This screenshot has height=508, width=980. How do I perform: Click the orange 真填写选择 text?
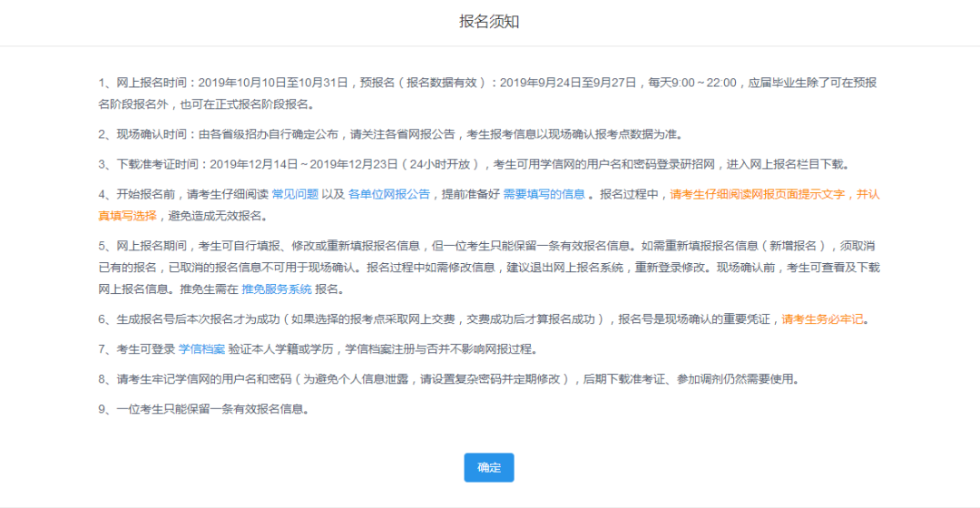point(128,216)
